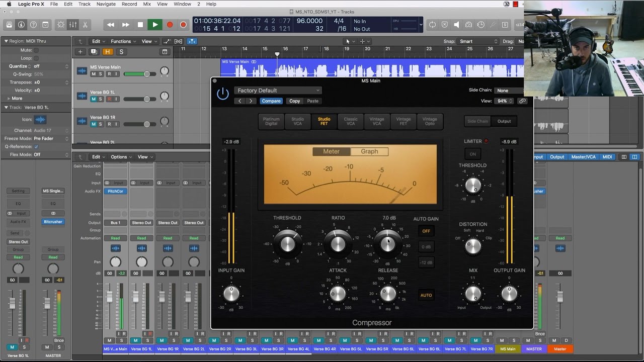Open the Editors scissors icon
Viewport: 644px width, 362px height.
click(x=85, y=25)
